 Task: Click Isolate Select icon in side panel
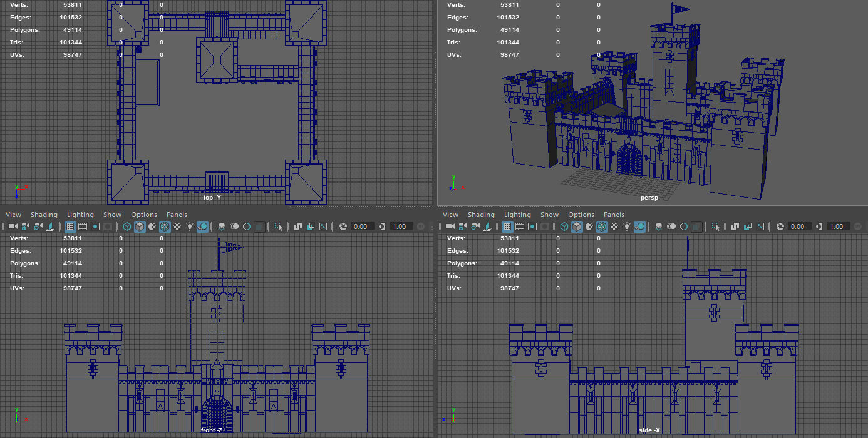click(x=716, y=227)
